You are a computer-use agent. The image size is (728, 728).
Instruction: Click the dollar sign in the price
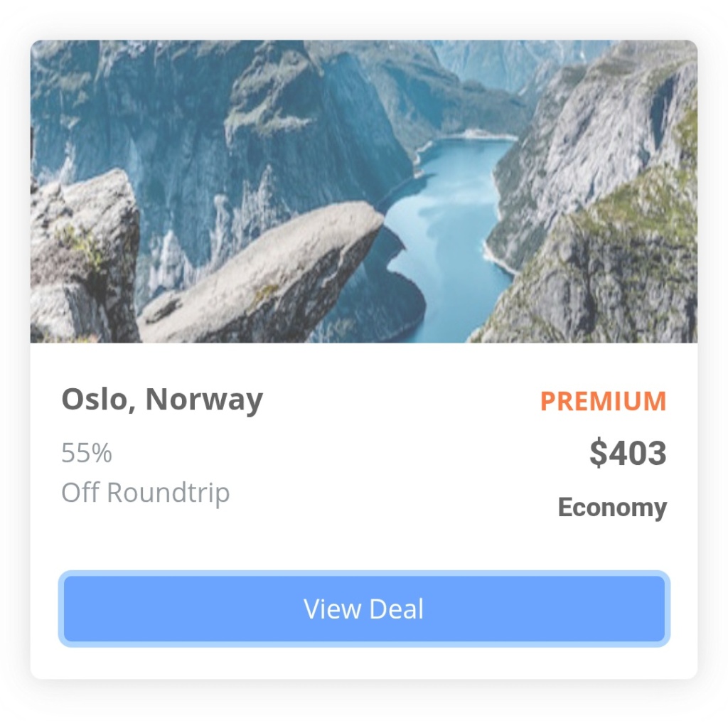click(598, 453)
